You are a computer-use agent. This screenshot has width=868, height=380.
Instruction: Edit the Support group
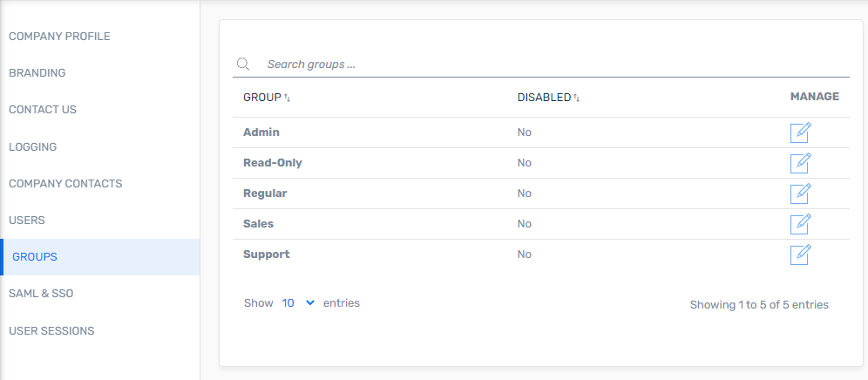[801, 254]
